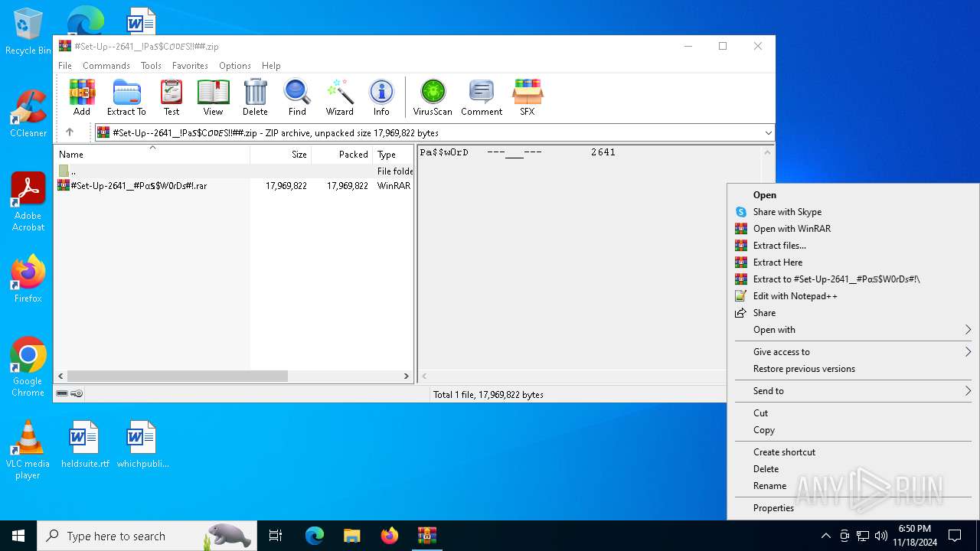Launch VirusScan from the toolbar
980x551 pixels.
pyautogui.click(x=433, y=97)
